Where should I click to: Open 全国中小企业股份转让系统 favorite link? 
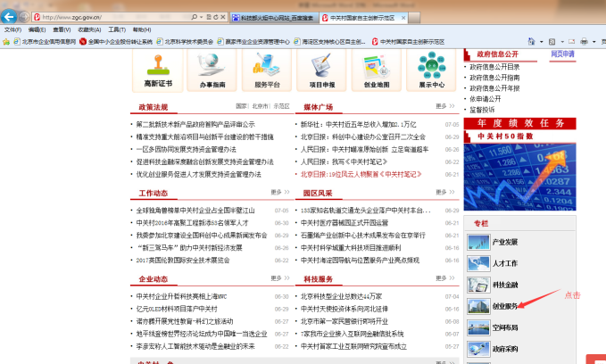pos(116,42)
